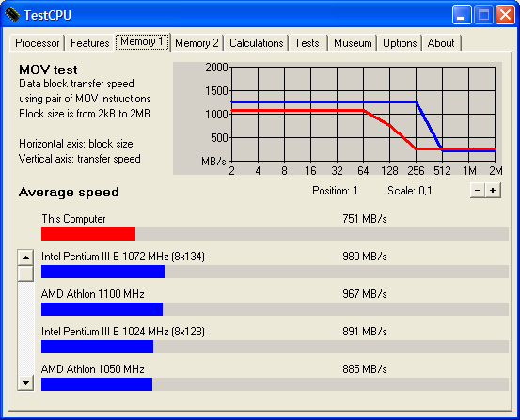
Task: Decrease scale with the minus button
Action: click(x=478, y=191)
